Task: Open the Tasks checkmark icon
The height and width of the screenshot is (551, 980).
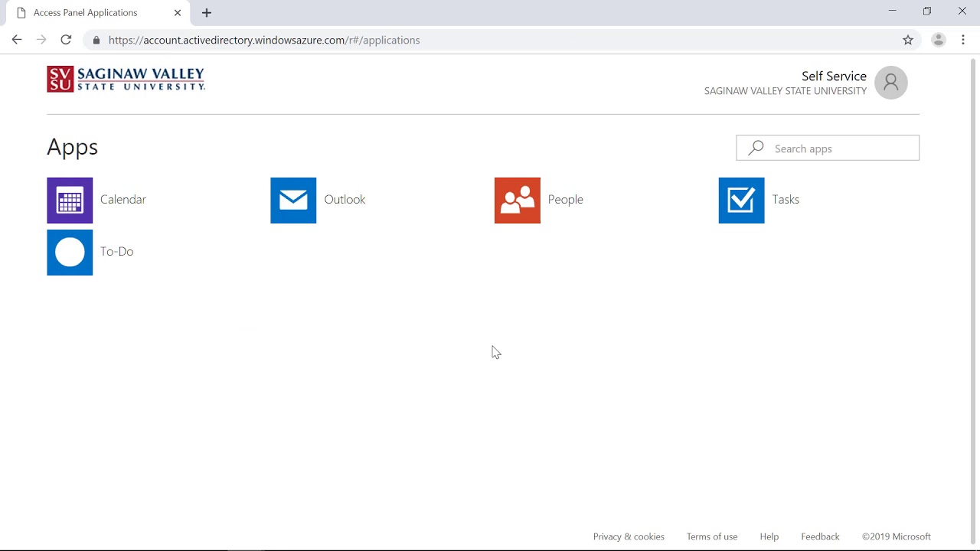Action: 741,201
